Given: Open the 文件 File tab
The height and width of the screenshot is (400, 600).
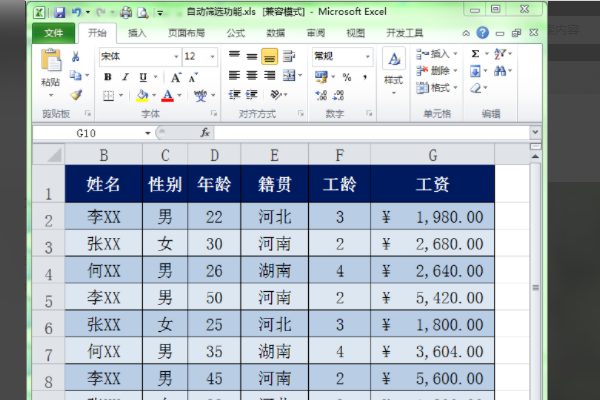Looking at the screenshot, I should (x=54, y=33).
